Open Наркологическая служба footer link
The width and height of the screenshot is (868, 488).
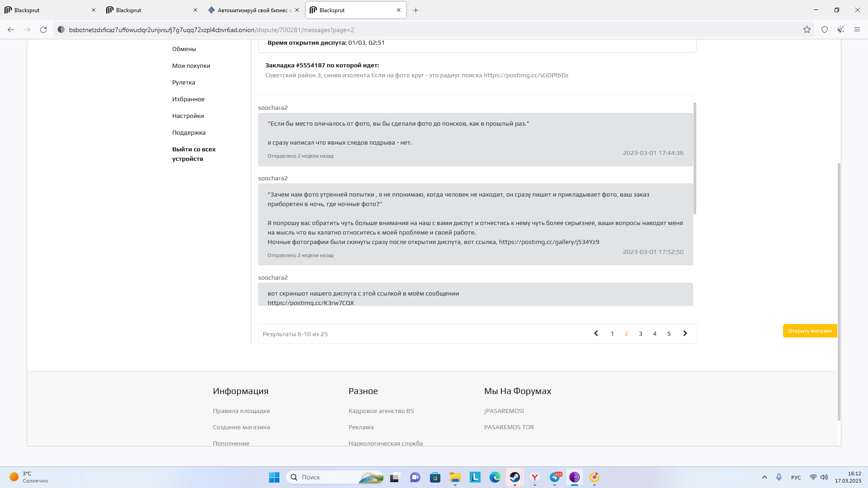click(x=386, y=443)
